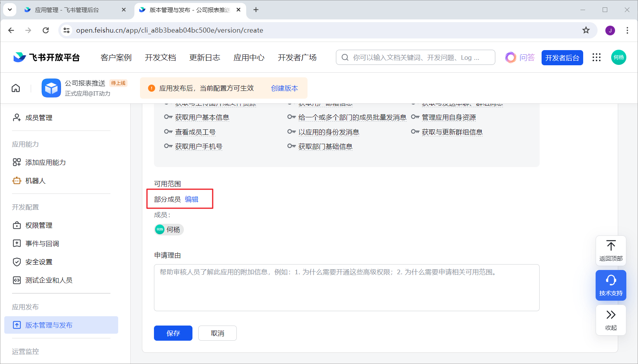Click the blue 保存 button
Screen dimensions: 638x364
[x=173, y=333]
